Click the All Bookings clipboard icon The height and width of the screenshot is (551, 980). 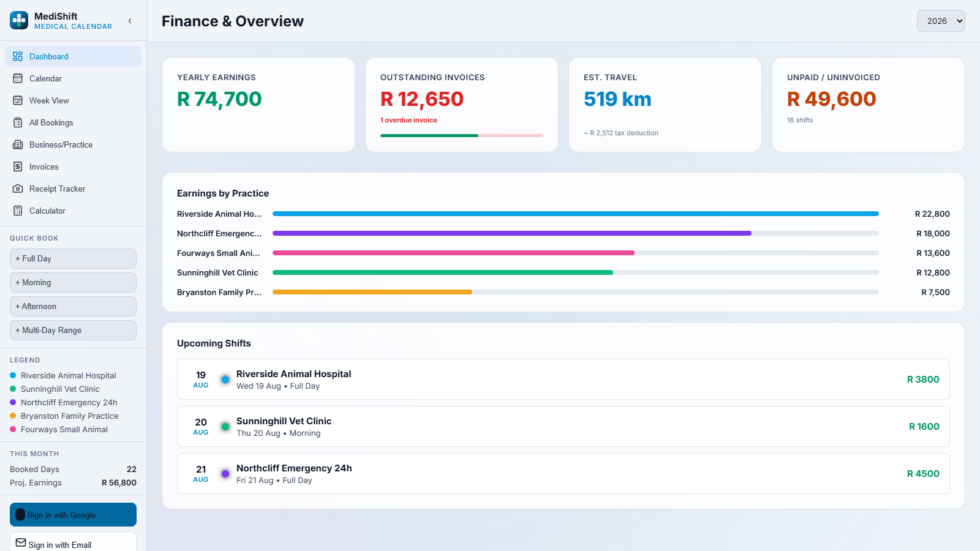[18, 122]
